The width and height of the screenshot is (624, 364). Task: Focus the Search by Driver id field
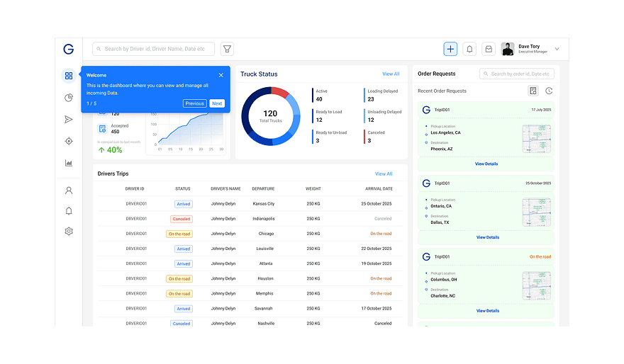pos(154,49)
